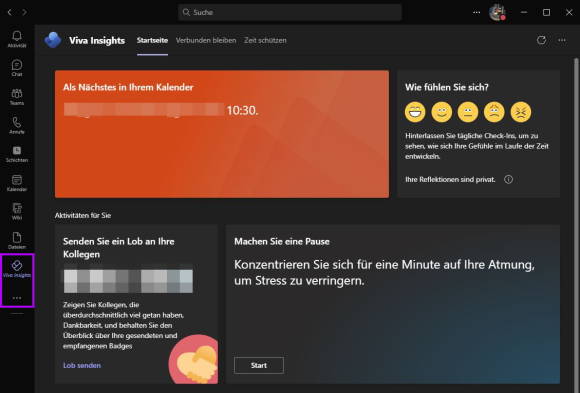
Task: Click the Lob senden link
Action: [82, 365]
